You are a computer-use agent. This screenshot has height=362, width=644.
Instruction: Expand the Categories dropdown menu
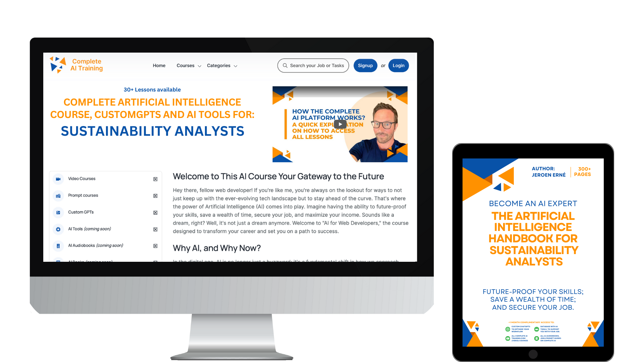coord(222,66)
